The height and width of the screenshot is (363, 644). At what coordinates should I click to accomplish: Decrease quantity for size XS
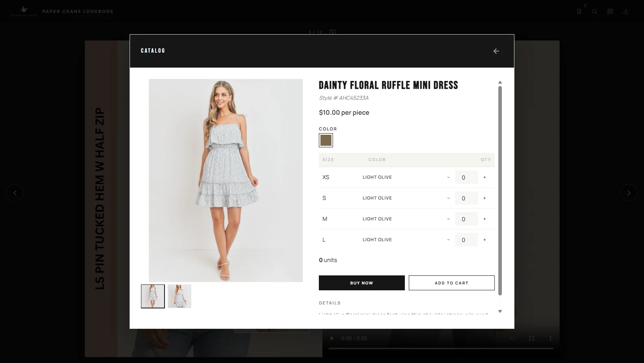point(448,177)
